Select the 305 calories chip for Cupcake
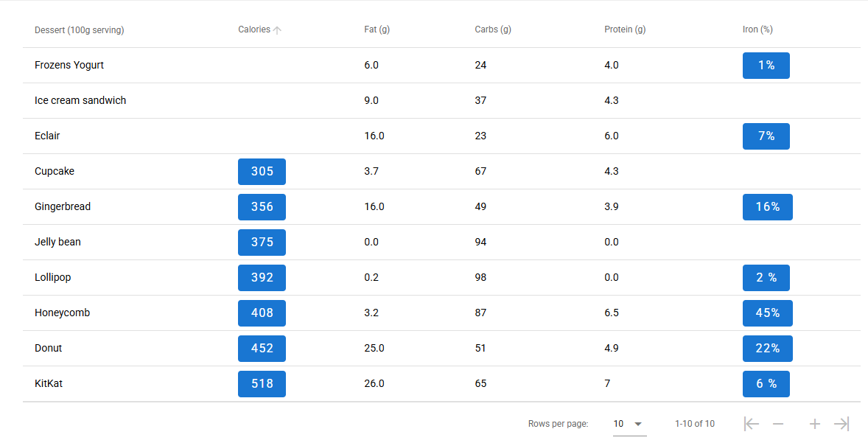The image size is (868, 443). coord(262,171)
